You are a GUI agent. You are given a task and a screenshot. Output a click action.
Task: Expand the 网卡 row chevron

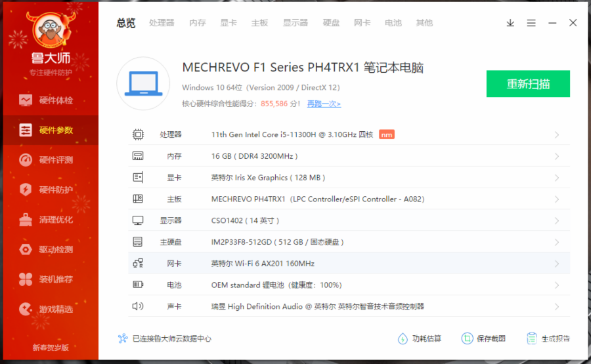[x=557, y=264]
